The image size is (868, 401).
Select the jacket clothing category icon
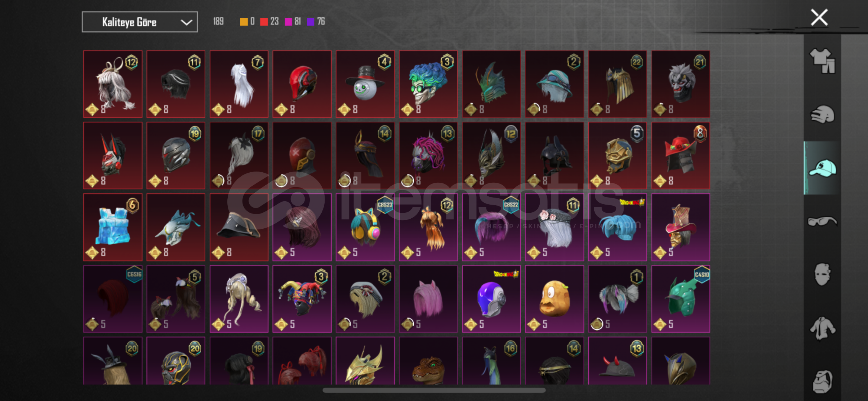pyautogui.click(x=822, y=328)
